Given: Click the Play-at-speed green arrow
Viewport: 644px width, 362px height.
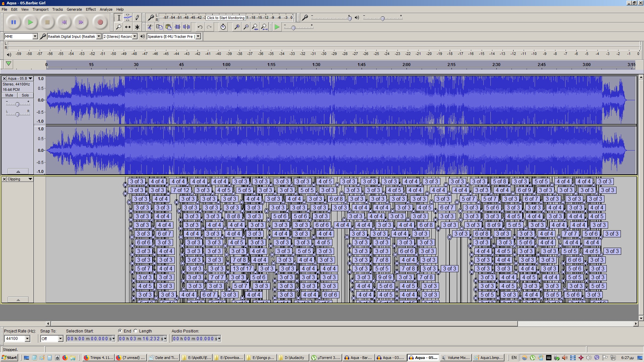Looking at the screenshot, I should [x=277, y=27].
